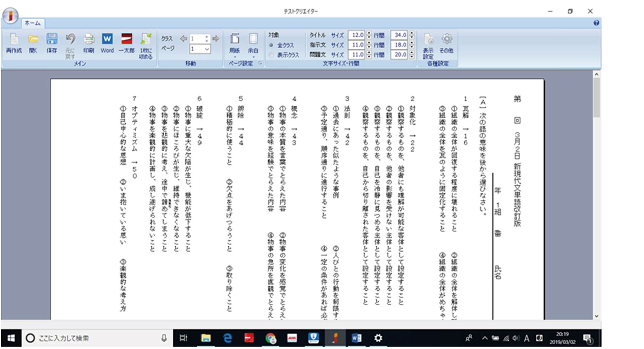Save the test with the 保存 icon
The width and height of the screenshot is (644, 349).
(52, 43)
